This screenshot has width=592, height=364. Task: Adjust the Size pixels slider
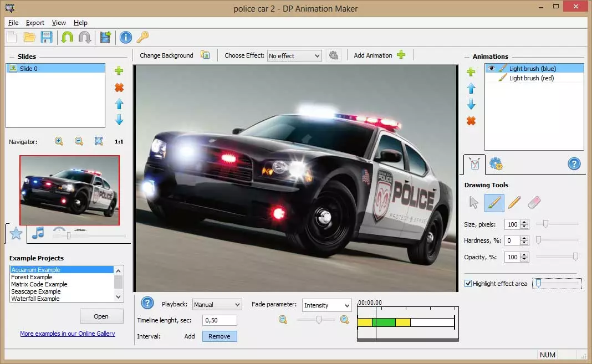coord(545,224)
